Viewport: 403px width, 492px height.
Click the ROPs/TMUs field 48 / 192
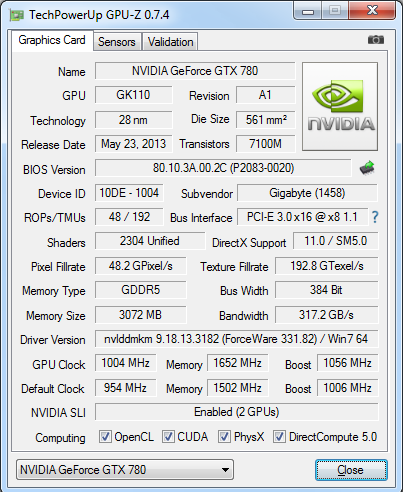click(x=129, y=217)
